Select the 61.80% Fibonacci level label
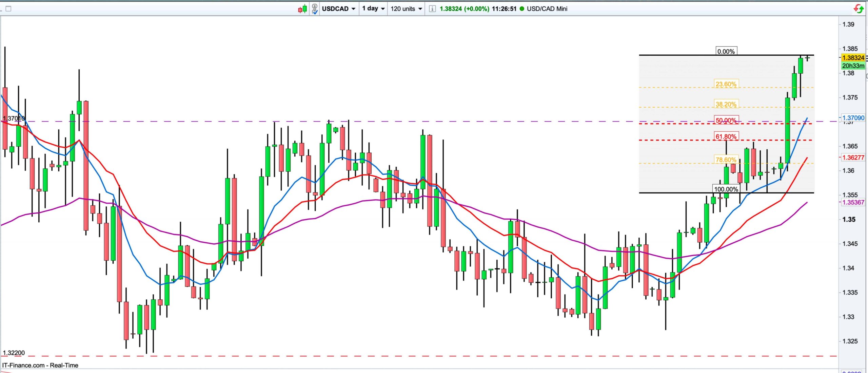 [726, 136]
